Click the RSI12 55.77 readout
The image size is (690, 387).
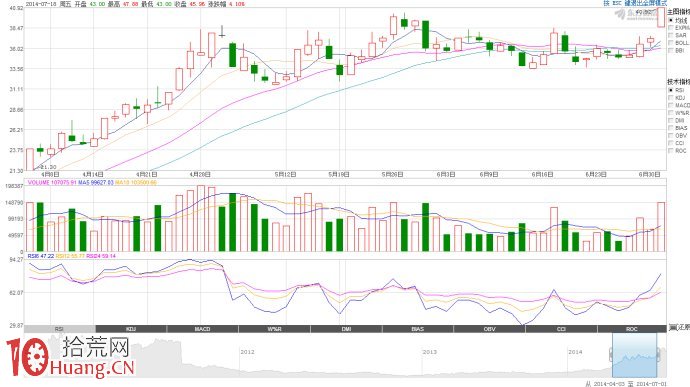pos(70,256)
